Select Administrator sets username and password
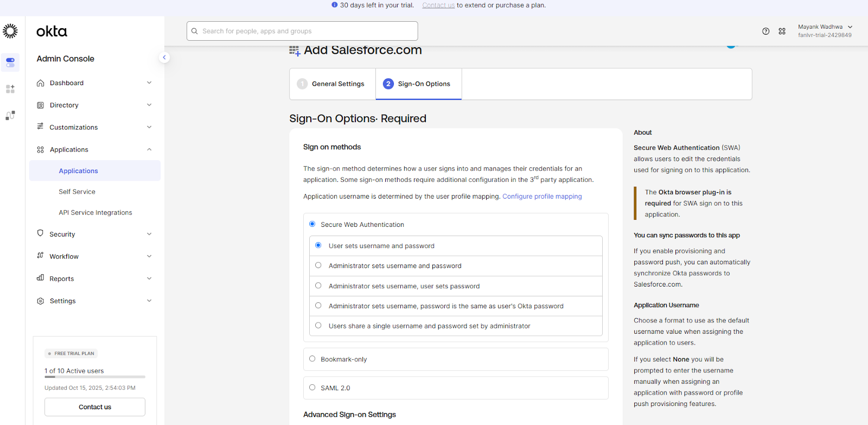 click(318, 265)
